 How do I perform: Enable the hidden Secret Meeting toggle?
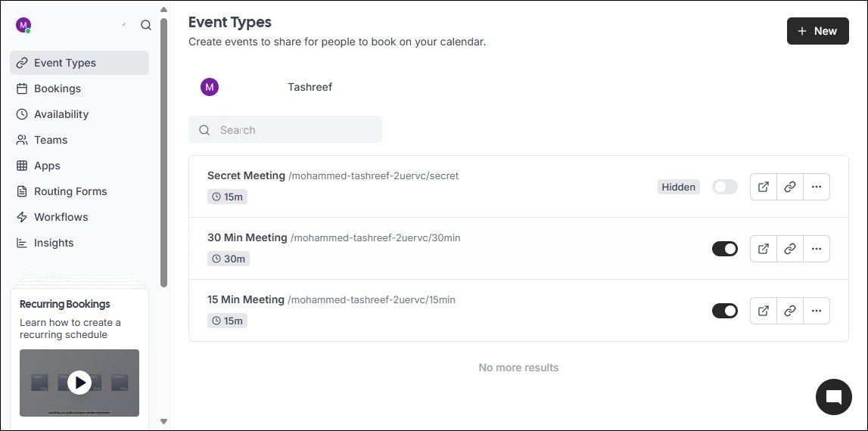[725, 187]
